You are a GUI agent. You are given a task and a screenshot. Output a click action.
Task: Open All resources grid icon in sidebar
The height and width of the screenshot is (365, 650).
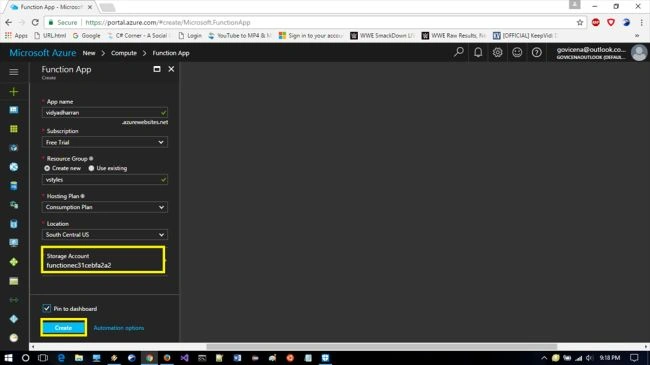[x=14, y=129]
